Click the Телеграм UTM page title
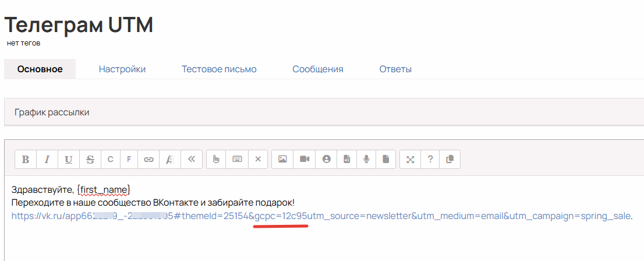Viewport: 644px width, 261px height. pyautogui.click(x=79, y=25)
